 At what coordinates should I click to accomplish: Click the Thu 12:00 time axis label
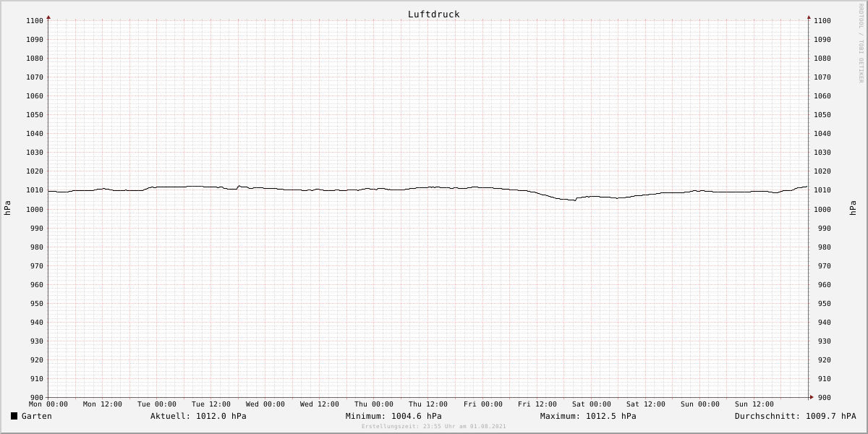pos(428,404)
